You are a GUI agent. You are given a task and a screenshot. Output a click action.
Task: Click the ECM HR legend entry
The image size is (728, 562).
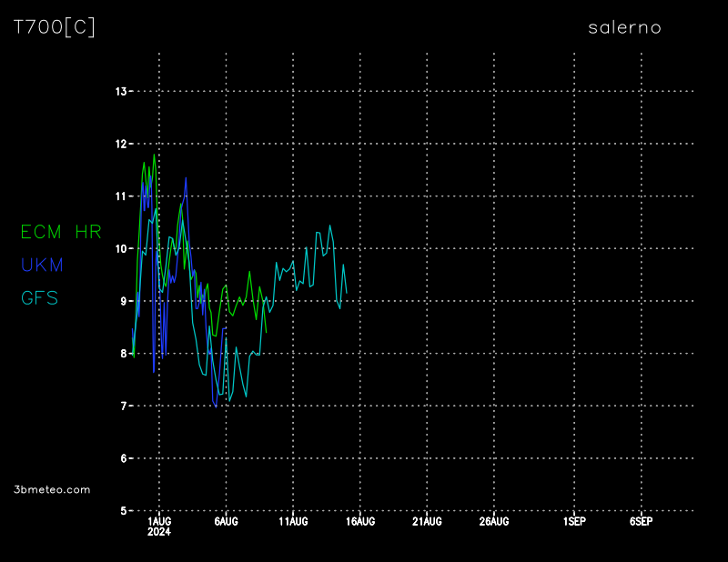[x=61, y=232]
